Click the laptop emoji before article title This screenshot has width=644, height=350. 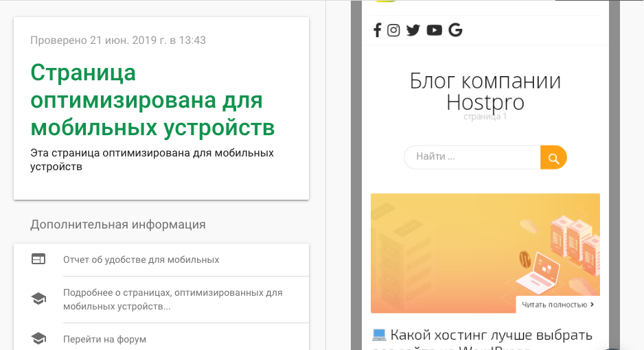(379, 335)
